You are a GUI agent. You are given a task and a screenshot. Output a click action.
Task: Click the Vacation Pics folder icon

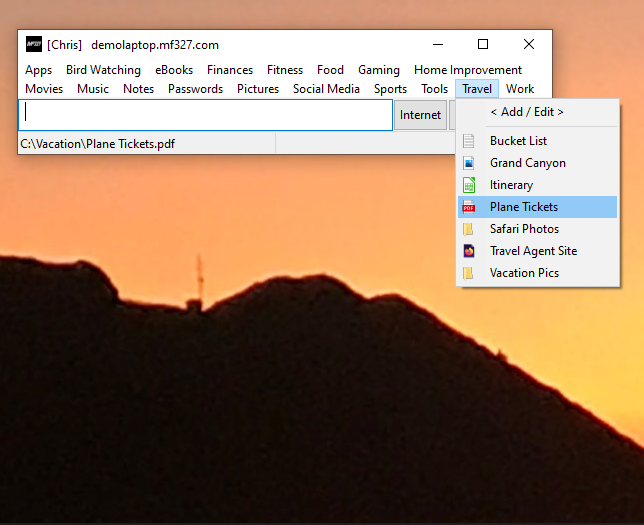pyautogui.click(x=468, y=273)
